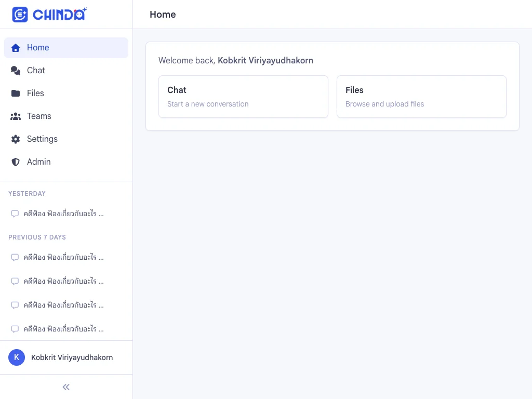Click Kobkrit Viriyayudhakorn name in sidebar footer
This screenshot has height=399, width=532.
[x=72, y=357]
